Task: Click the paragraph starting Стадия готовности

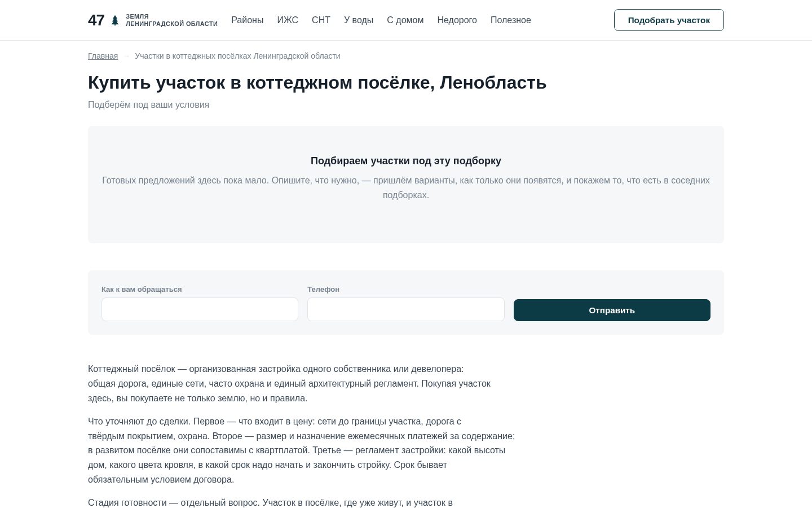Action: coord(270,502)
